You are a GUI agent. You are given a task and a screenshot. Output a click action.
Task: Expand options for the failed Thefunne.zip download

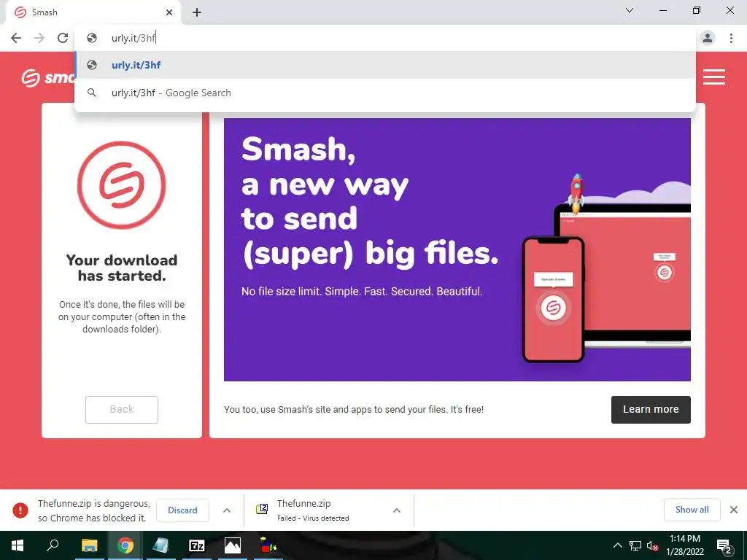tap(396, 510)
